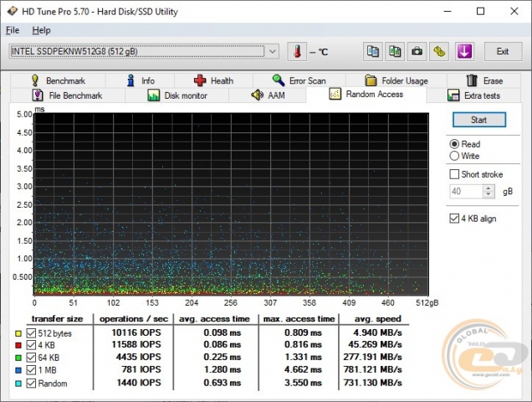Click the 4.662 ms max access time
Viewport: 532px width, 402px height.
(x=303, y=369)
